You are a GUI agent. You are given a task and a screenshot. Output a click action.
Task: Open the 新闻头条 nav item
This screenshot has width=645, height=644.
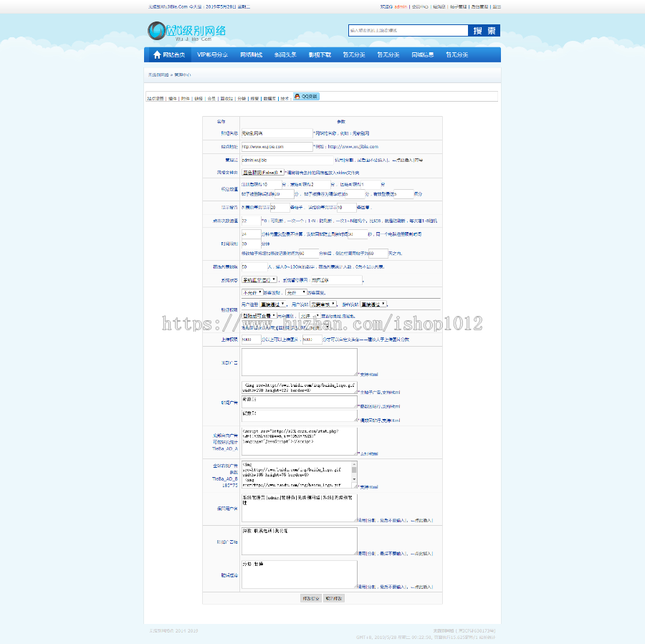[285, 54]
